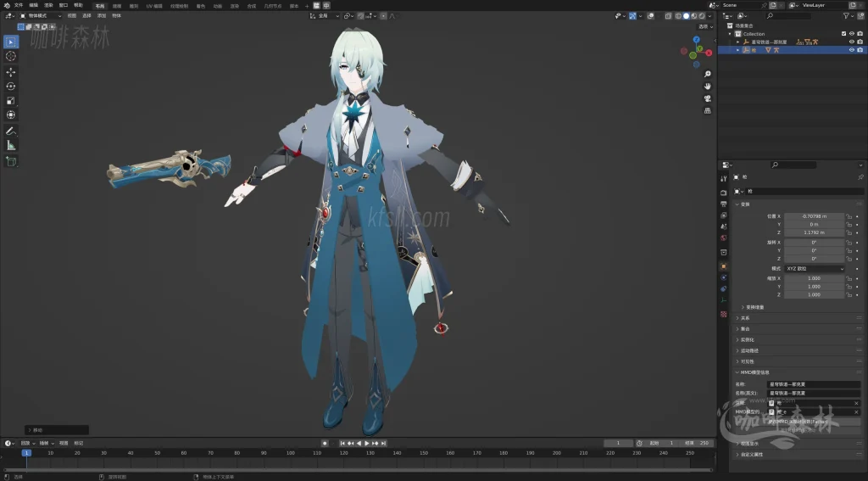Viewport: 868px width, 481px height.
Task: Hide 星穹铁道 object via eye icon
Action: coord(851,42)
